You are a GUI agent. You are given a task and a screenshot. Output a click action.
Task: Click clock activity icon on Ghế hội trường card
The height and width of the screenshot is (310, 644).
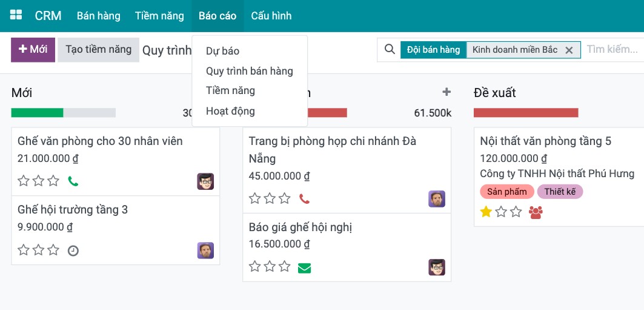pyautogui.click(x=73, y=251)
